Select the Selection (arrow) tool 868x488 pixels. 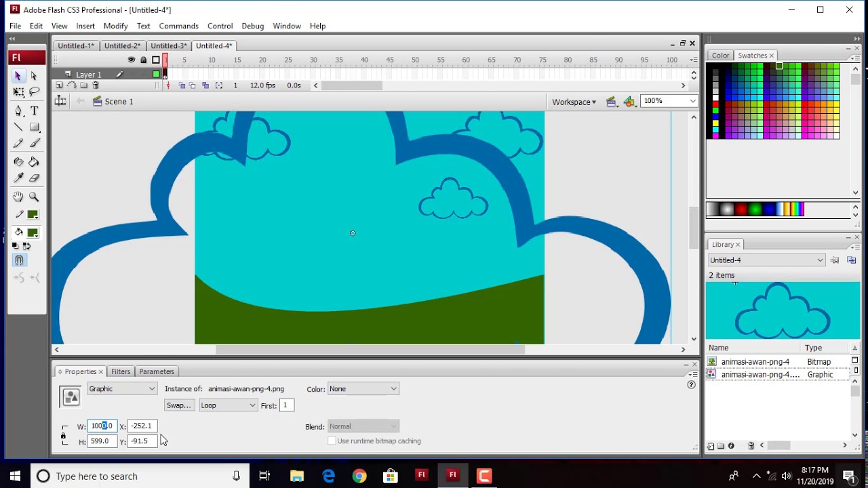tap(18, 76)
